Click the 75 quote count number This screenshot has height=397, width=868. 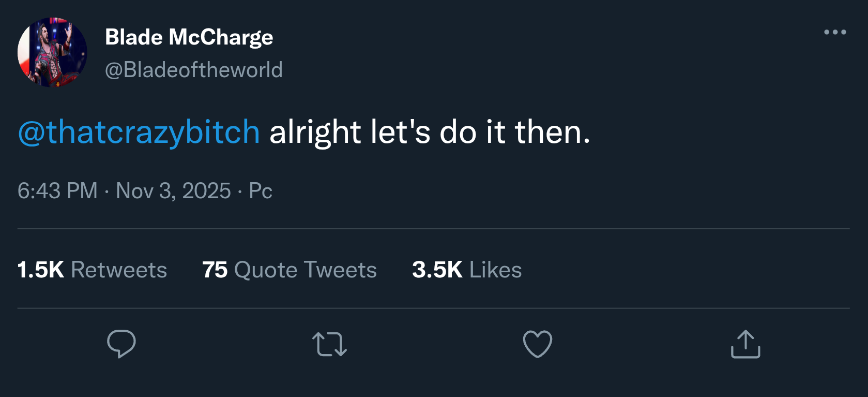pyautogui.click(x=215, y=270)
